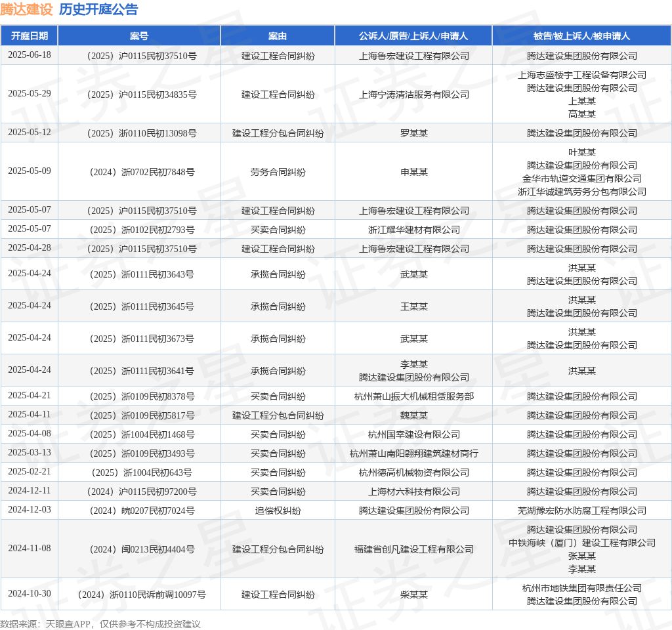The image size is (672, 630).
Task: Click plaintiff 杭州萧山振大机械租赁服务部
Action: tap(414, 396)
